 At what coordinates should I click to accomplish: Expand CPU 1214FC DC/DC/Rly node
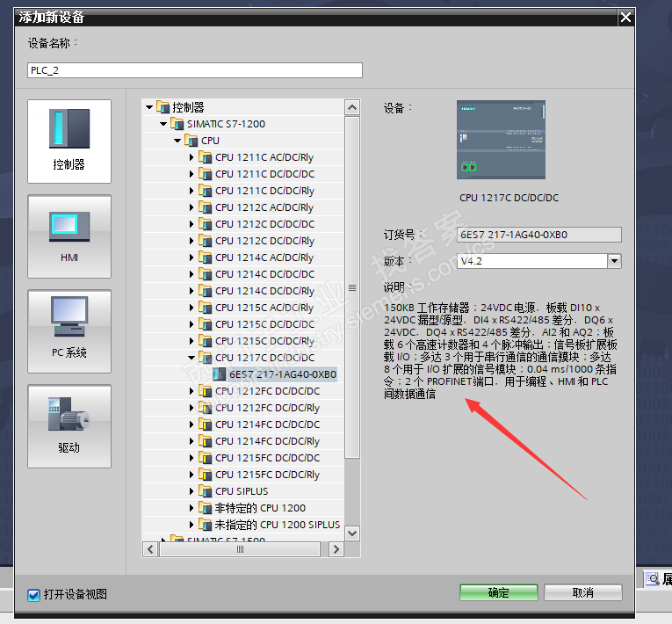pos(191,441)
